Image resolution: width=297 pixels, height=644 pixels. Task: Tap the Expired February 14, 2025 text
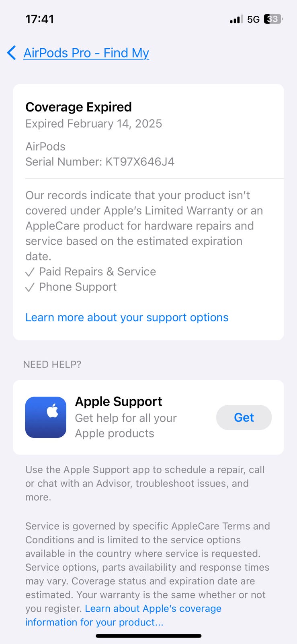tap(94, 124)
